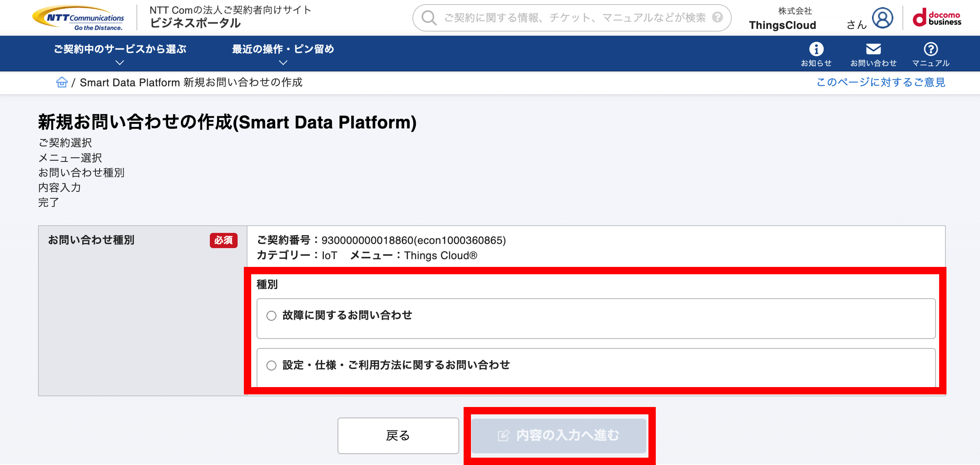Click 内容の入力へ進む button

click(x=559, y=436)
